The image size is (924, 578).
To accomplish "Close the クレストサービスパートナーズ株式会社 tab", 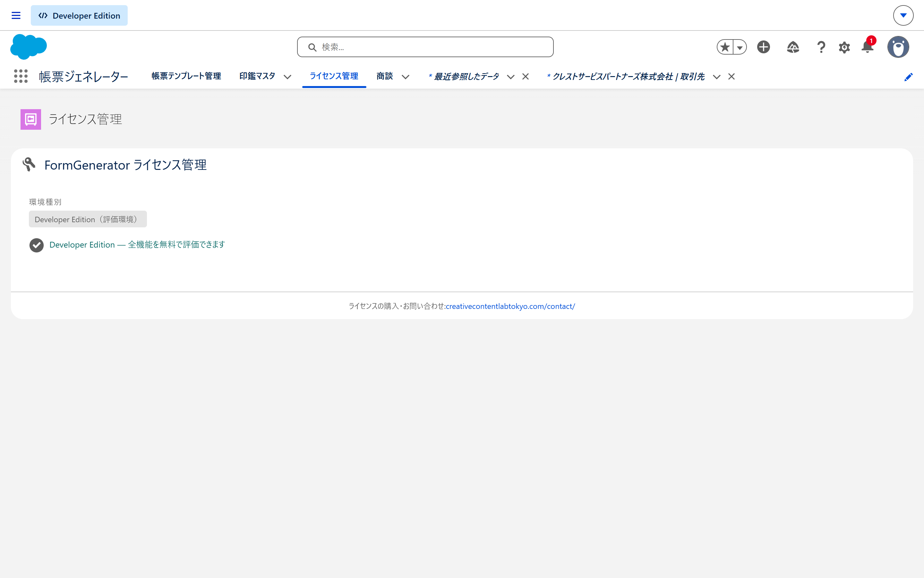I will [x=731, y=76].
